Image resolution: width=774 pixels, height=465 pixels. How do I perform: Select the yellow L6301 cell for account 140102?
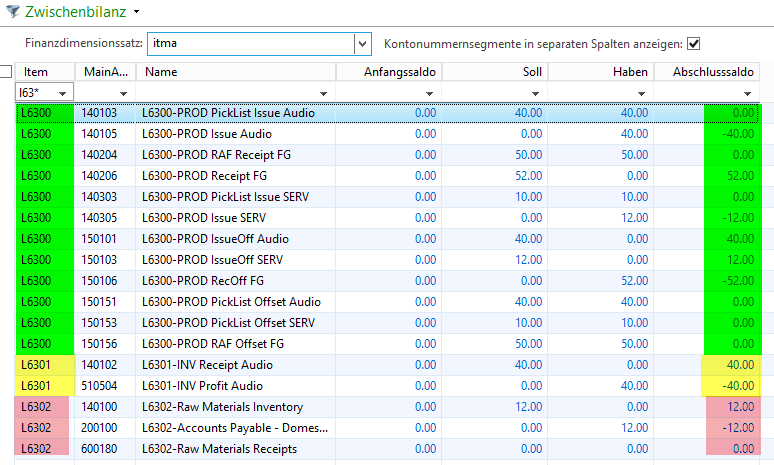coord(44,366)
